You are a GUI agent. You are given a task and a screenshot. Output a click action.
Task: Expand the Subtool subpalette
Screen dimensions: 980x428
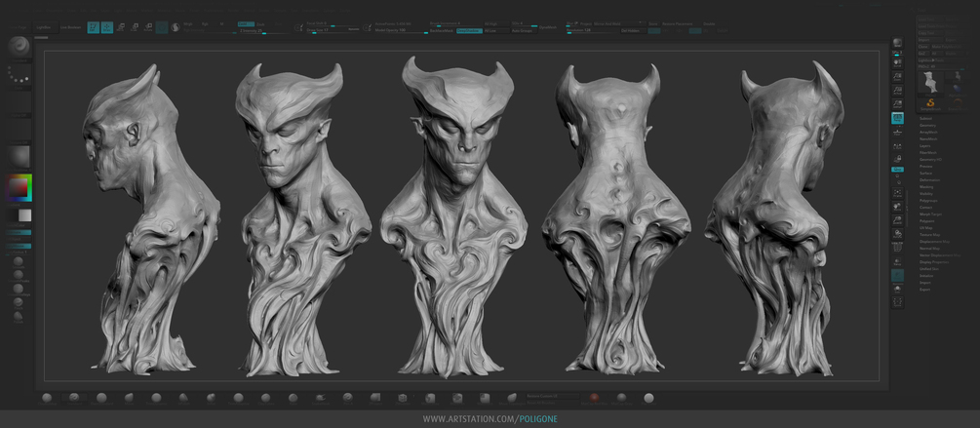(925, 119)
